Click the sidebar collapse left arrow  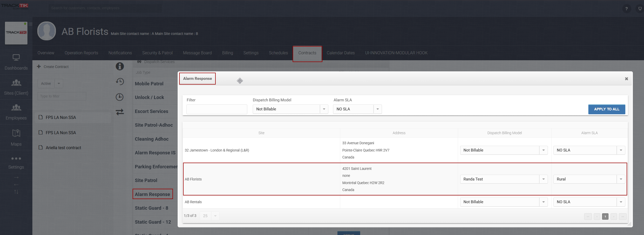[16, 185]
